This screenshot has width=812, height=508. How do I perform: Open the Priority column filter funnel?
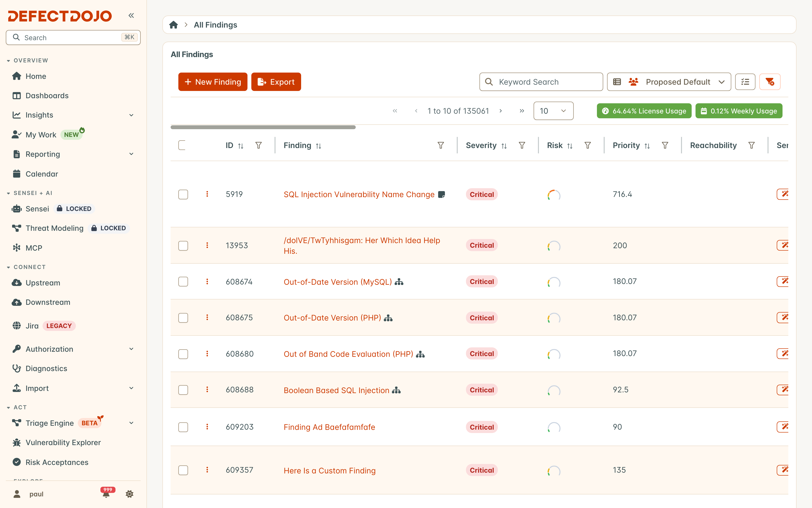[665, 145]
